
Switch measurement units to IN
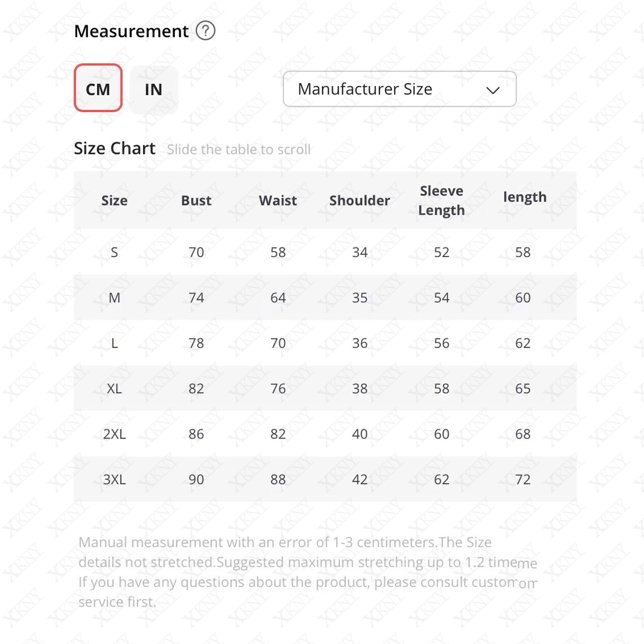coord(154,89)
